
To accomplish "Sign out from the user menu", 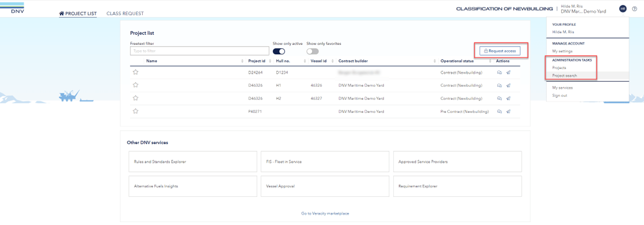I will [560, 95].
